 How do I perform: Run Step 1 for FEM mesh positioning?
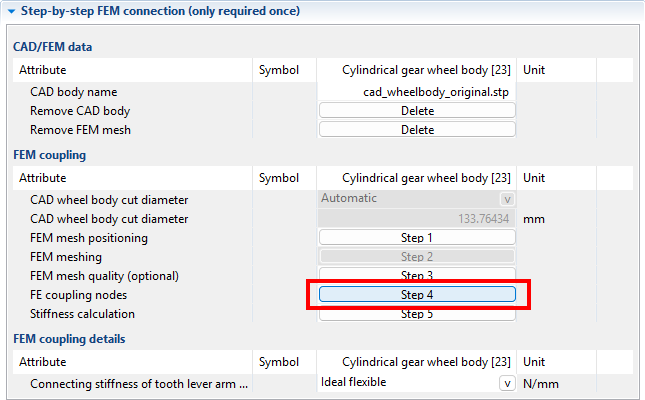pyautogui.click(x=416, y=238)
